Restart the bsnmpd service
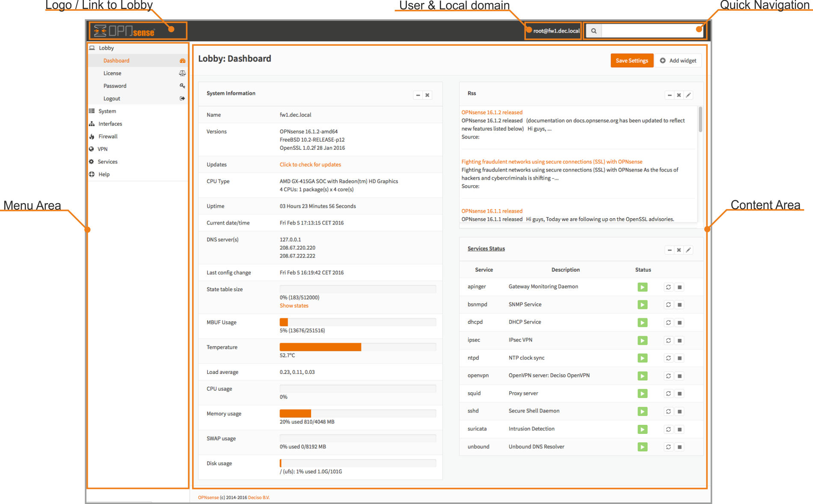The height and width of the screenshot is (504, 813). point(668,305)
